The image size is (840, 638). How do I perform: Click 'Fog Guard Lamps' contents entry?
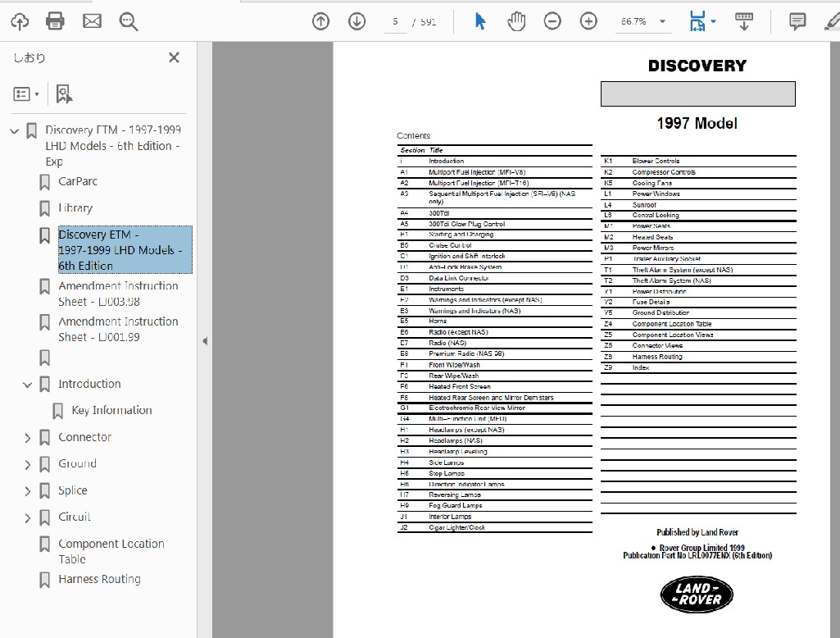456,506
